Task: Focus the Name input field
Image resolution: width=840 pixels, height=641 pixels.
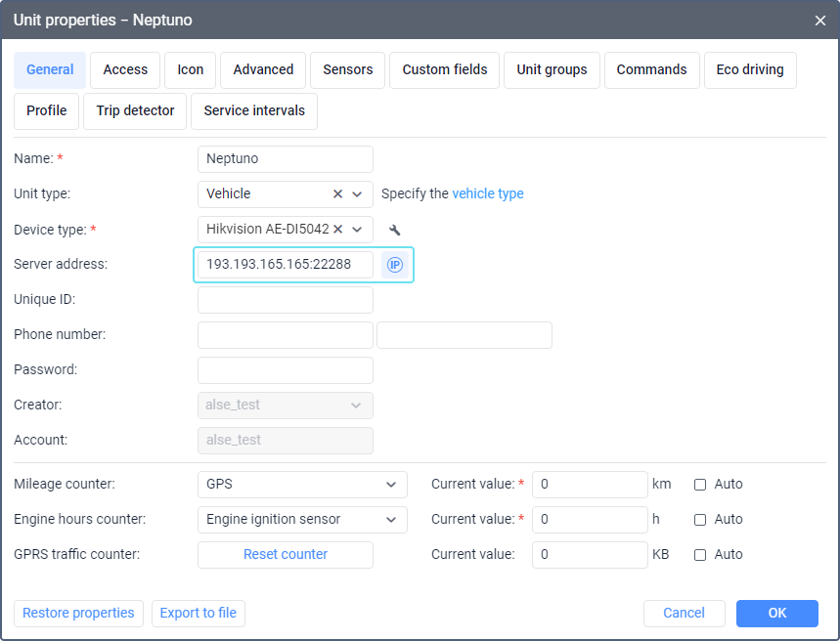Action: pos(285,159)
